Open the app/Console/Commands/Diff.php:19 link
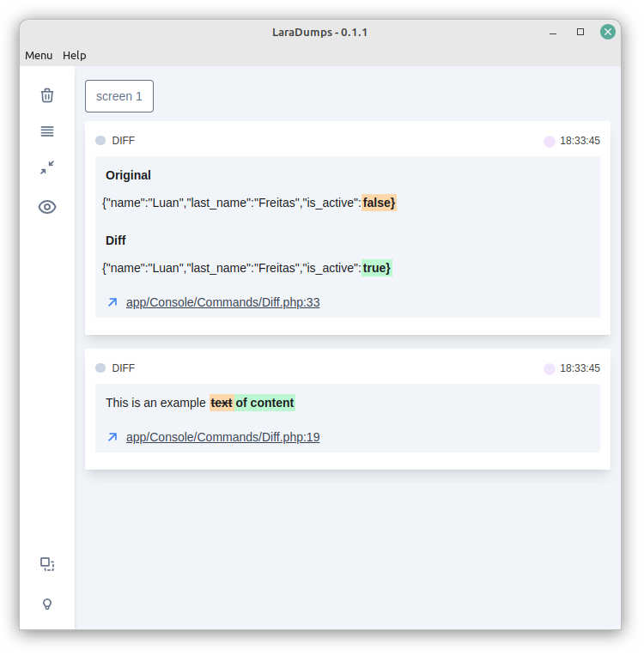 pyautogui.click(x=222, y=437)
